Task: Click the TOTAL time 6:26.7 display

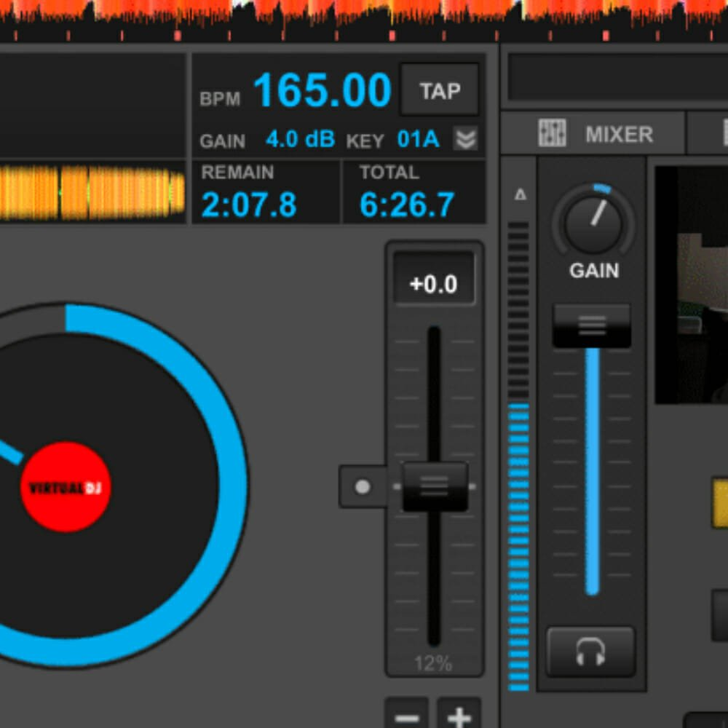Action: pos(407,205)
